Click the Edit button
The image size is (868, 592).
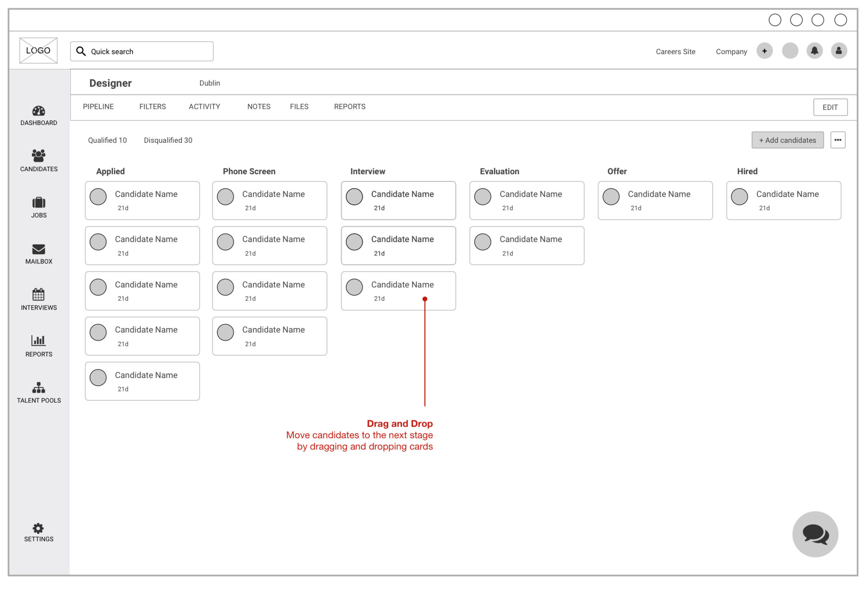830,107
